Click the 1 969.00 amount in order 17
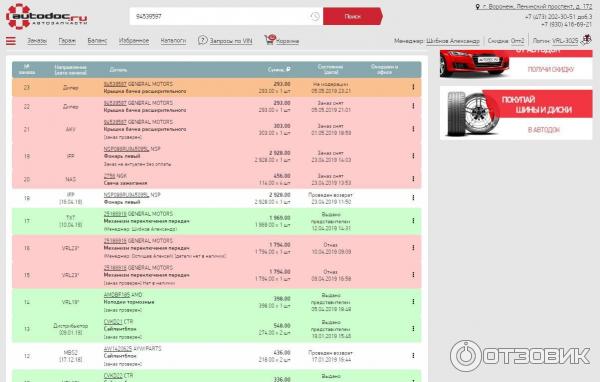This screenshot has width=600, height=382. (x=280, y=218)
